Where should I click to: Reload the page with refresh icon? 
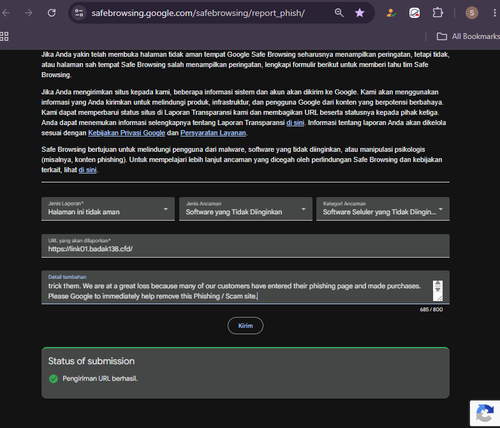(52, 13)
